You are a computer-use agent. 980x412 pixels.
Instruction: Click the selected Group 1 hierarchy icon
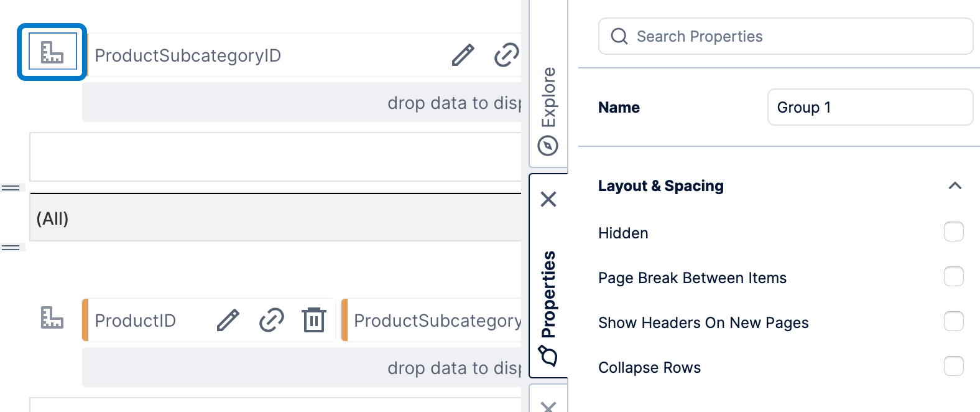(x=52, y=52)
